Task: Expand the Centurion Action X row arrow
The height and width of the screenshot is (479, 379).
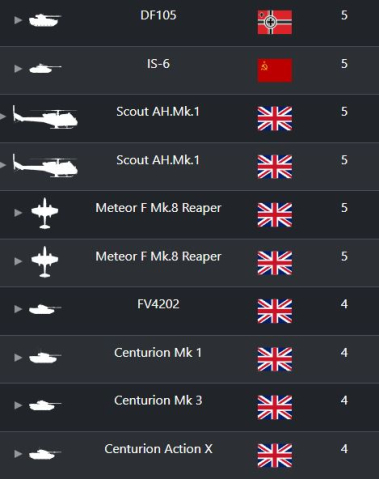Action: [18, 454]
